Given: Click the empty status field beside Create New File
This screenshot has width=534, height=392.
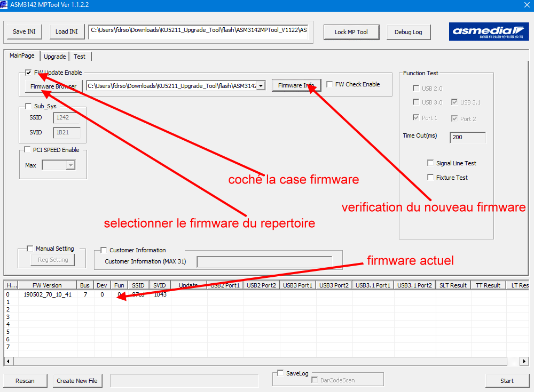Looking at the screenshot, I should tap(185, 381).
